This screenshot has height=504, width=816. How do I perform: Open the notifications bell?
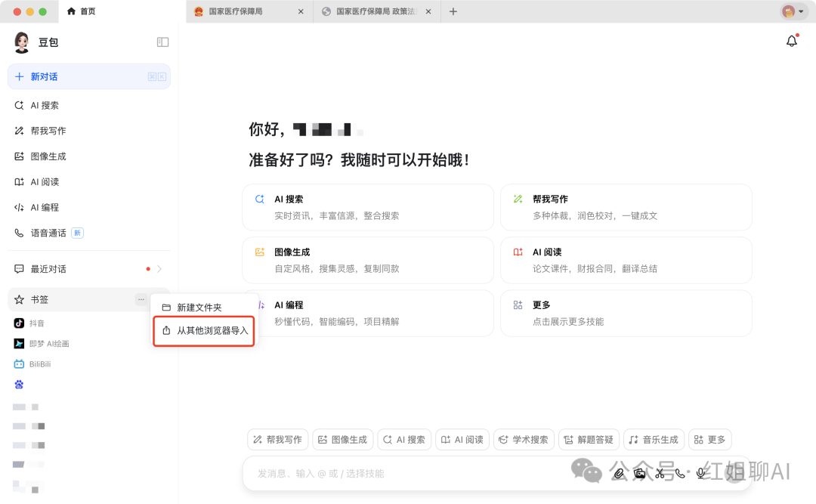[x=792, y=41]
